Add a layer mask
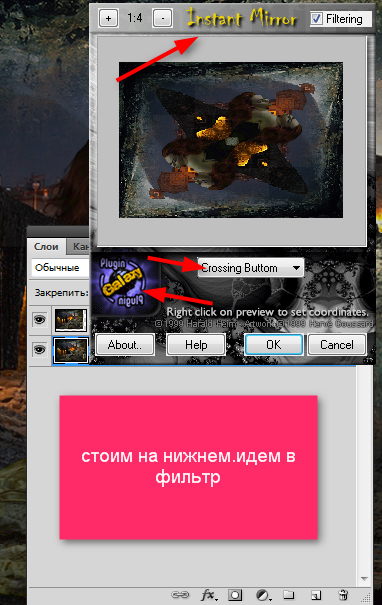382x605 pixels. point(235,595)
